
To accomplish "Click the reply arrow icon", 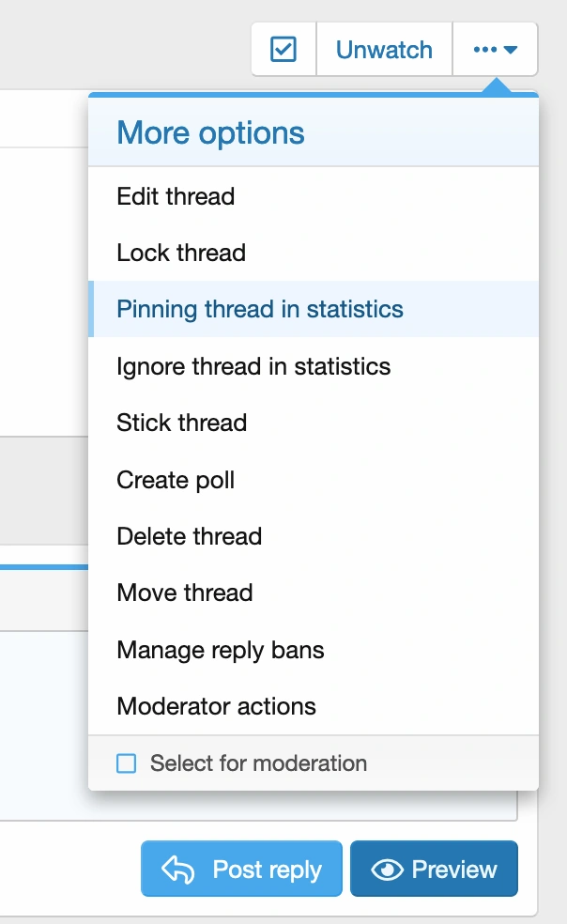I will pyautogui.click(x=177, y=870).
